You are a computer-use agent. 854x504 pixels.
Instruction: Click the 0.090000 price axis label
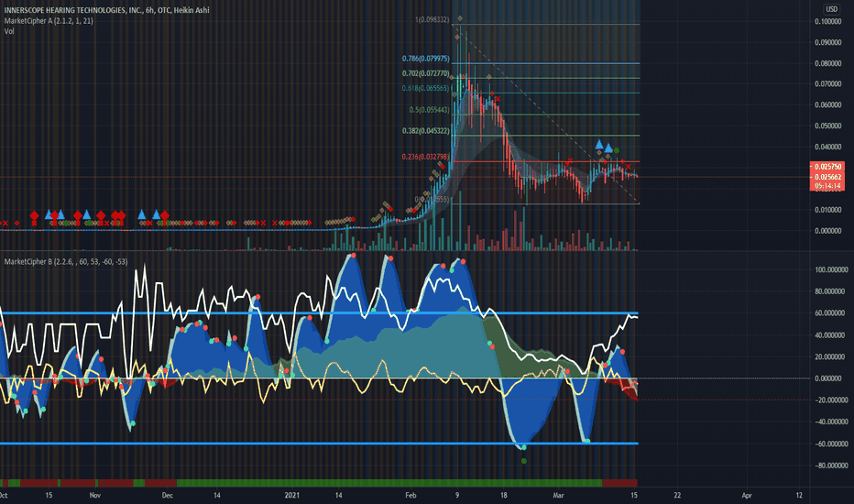click(827, 42)
